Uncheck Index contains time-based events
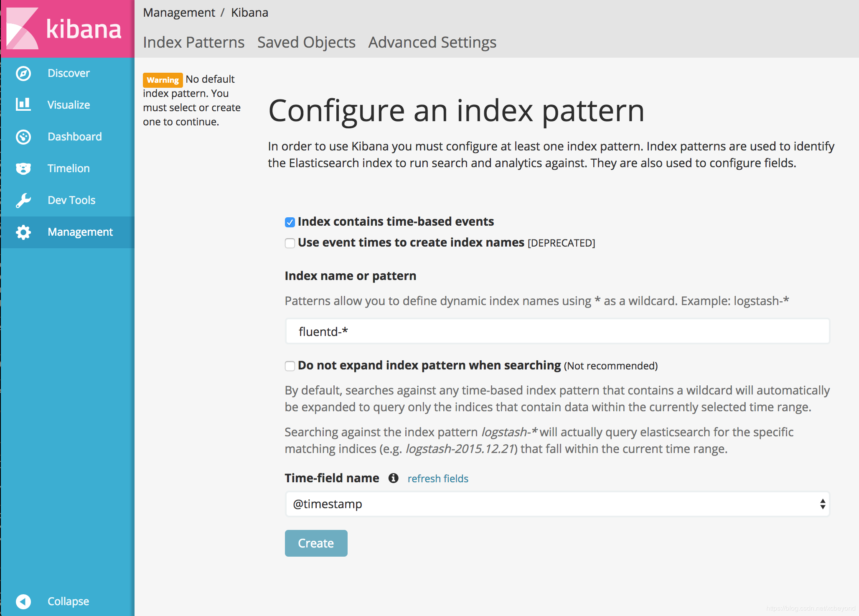859x616 pixels. point(290,222)
